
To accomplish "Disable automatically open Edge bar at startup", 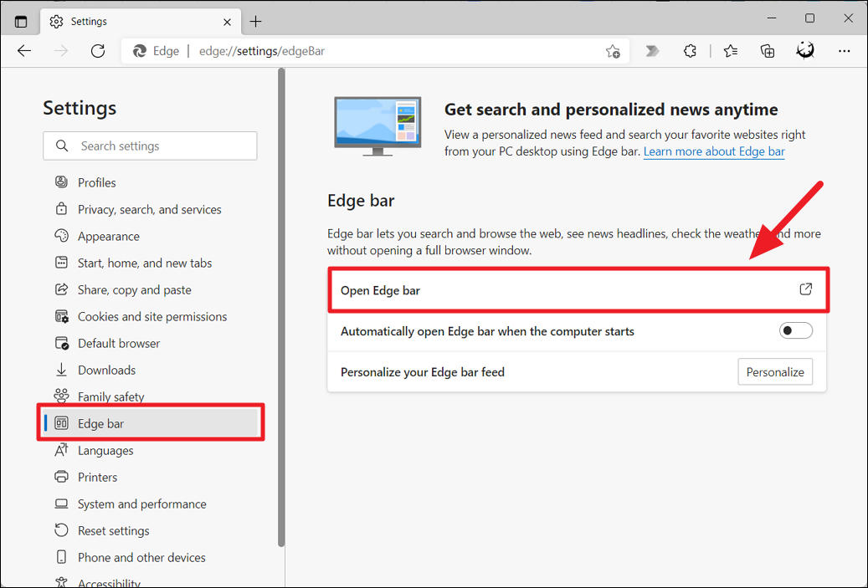I will pos(795,330).
